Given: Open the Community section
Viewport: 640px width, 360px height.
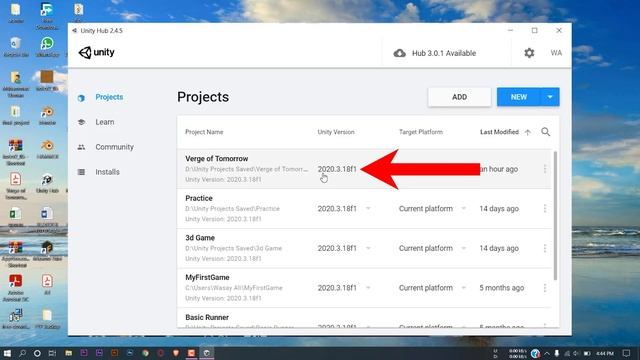Looking at the screenshot, I should (114, 147).
